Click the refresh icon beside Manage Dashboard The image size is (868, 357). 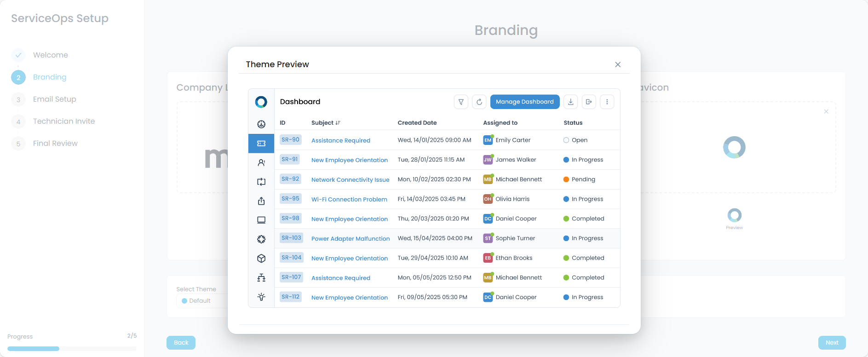point(479,102)
